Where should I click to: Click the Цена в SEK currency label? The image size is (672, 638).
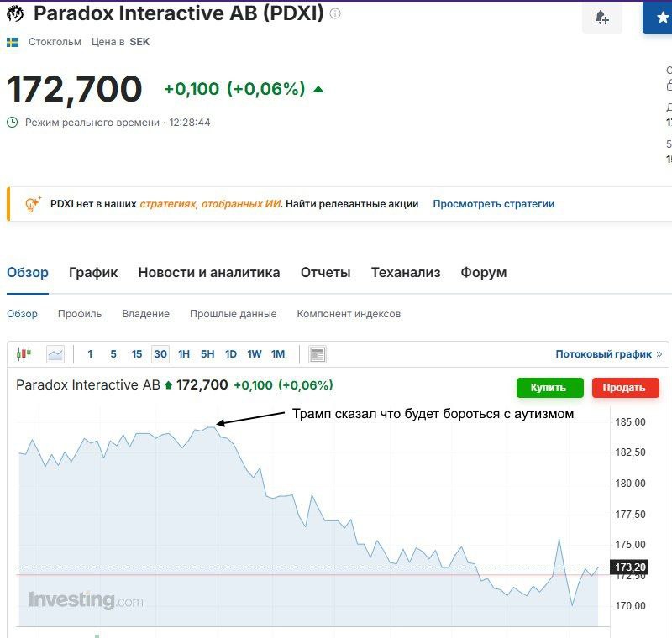(x=120, y=42)
